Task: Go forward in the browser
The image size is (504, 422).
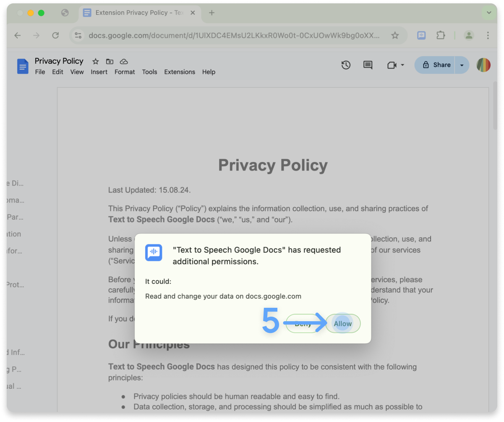Action: (37, 35)
